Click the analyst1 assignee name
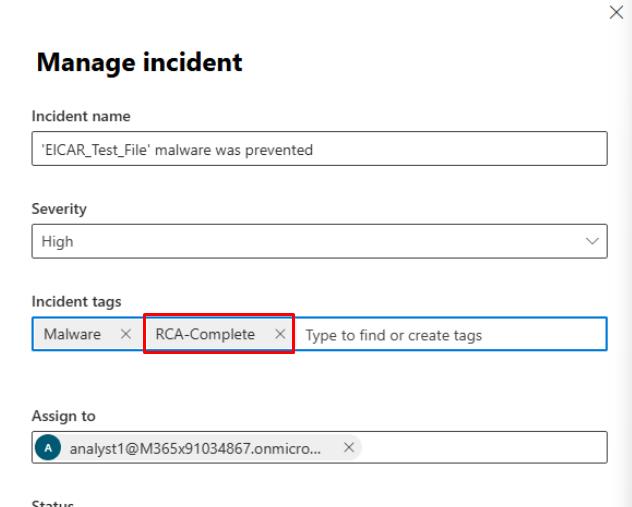 (195, 448)
